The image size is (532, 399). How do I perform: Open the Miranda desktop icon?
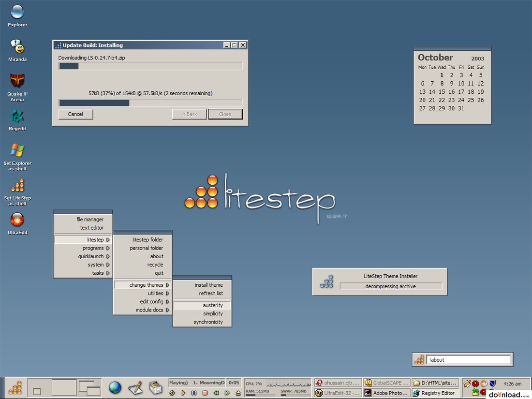(x=17, y=47)
